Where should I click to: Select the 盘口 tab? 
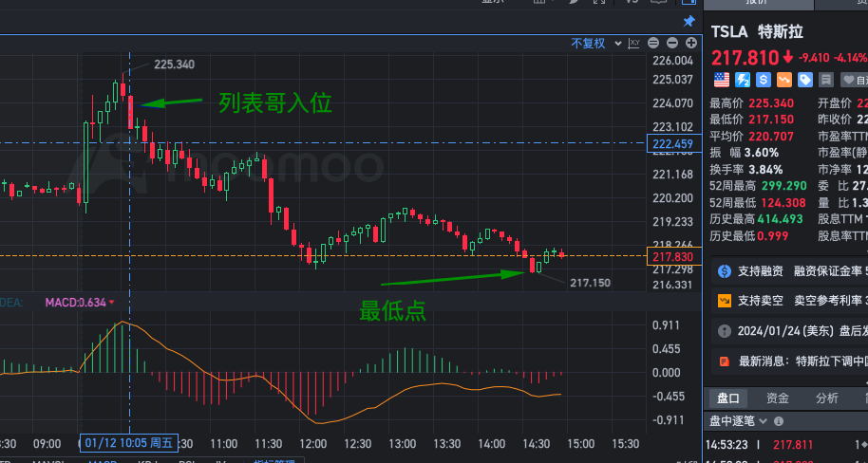pyautogui.click(x=728, y=398)
